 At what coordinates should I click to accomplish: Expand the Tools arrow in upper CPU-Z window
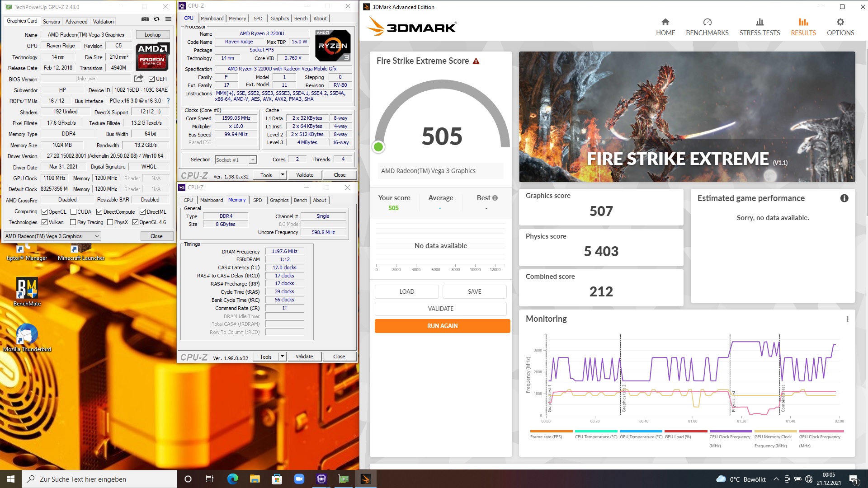coord(283,175)
